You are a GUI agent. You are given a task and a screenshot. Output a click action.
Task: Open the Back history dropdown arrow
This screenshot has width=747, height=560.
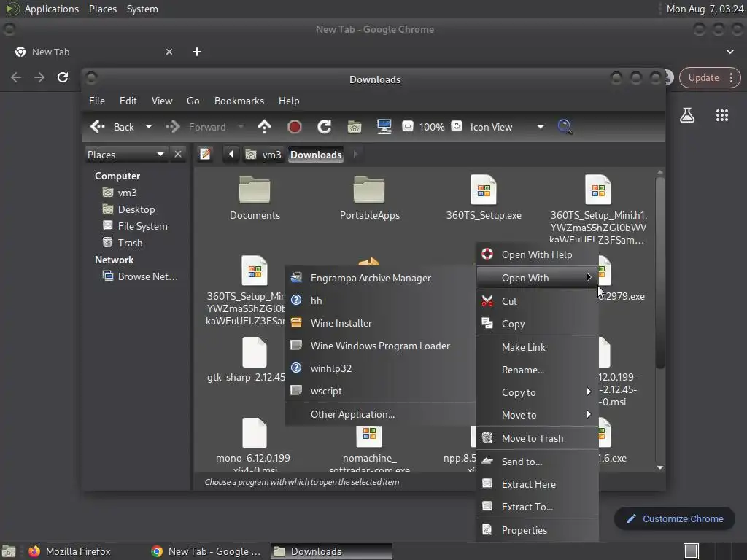tap(149, 127)
